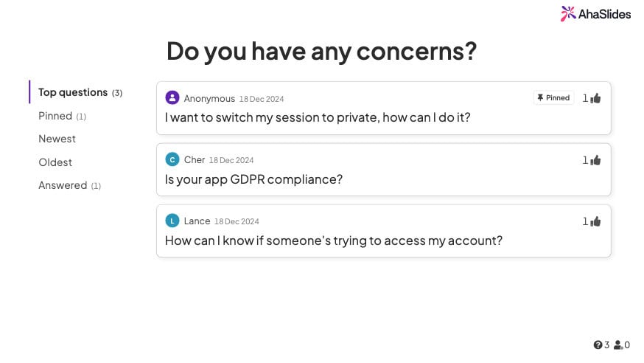Select Lance's question about account access
Viewport: 644px width, 363px height.
pyautogui.click(x=333, y=241)
